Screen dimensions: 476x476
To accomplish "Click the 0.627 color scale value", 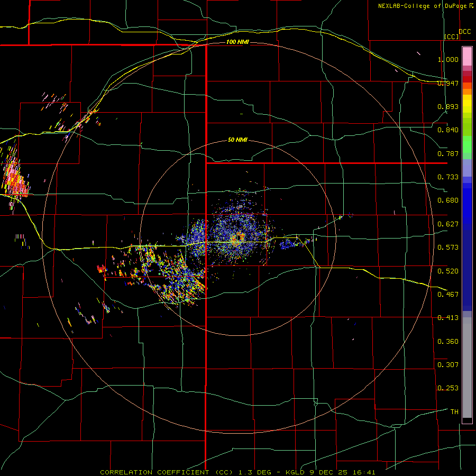I will coord(448,224).
